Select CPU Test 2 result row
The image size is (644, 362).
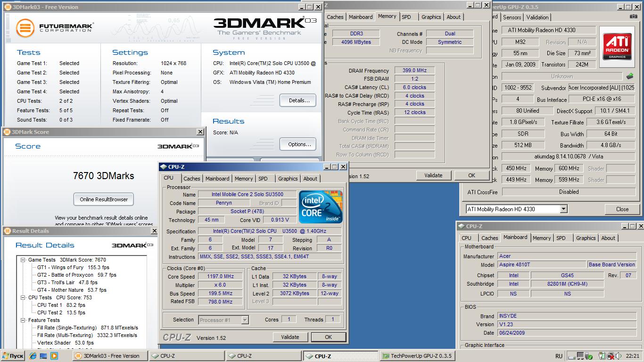[61, 313]
